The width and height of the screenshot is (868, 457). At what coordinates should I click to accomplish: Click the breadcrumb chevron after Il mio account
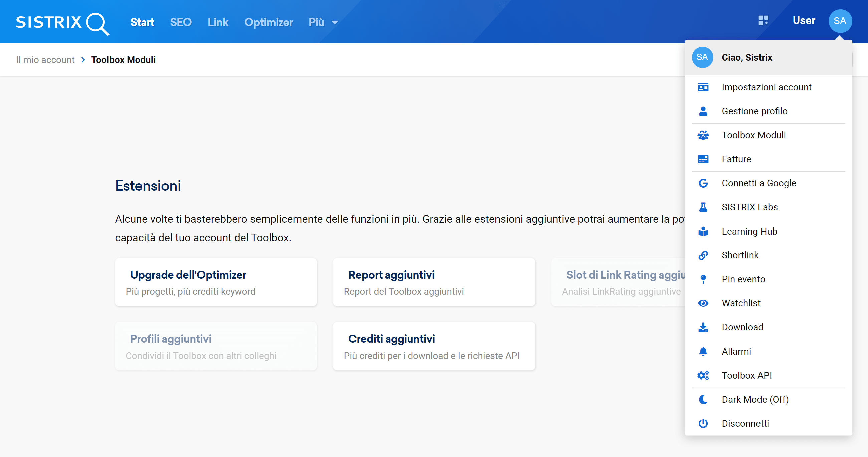pos(83,60)
